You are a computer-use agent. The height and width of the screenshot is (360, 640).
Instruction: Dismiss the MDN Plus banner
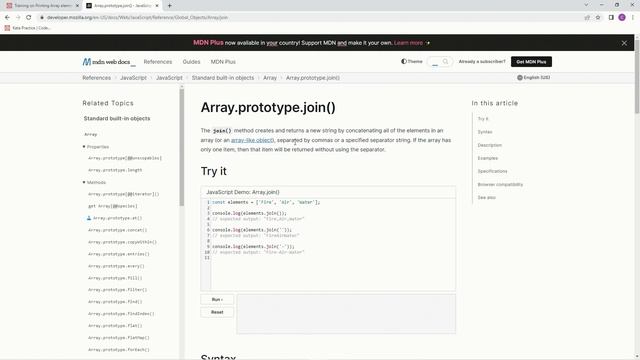[x=624, y=43]
